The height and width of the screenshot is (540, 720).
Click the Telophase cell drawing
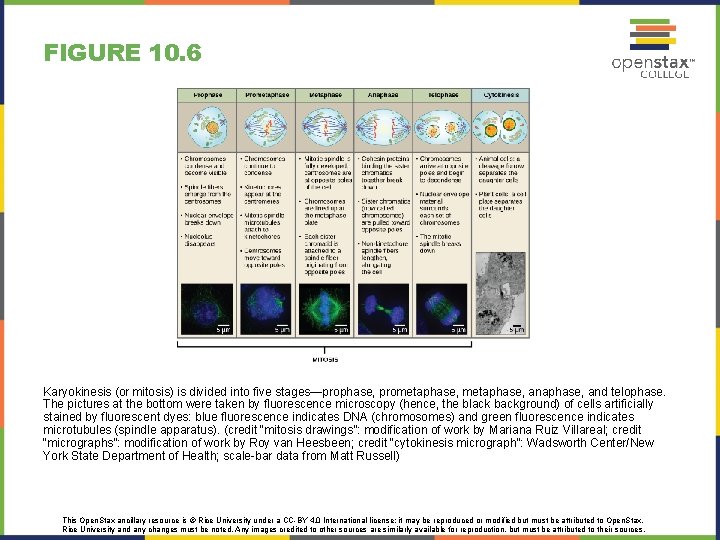pyautogui.click(x=442, y=127)
